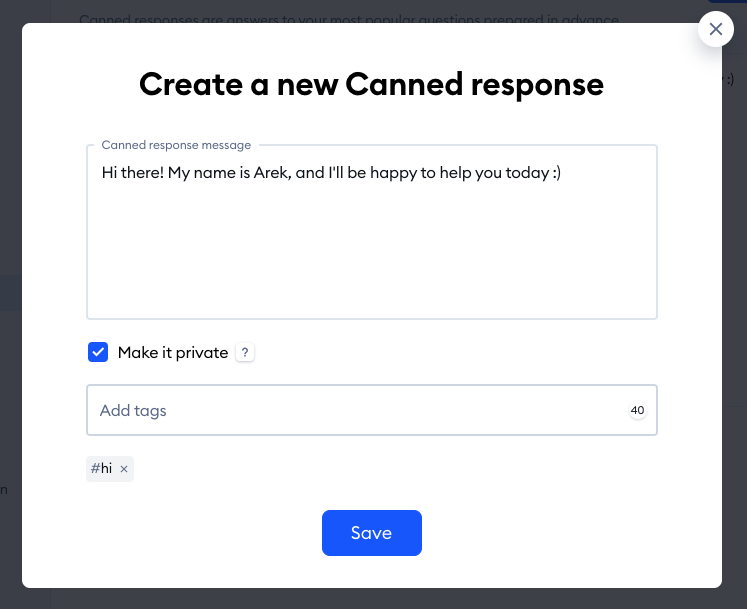Focus the Add tags input field
This screenshot has width=747, height=609.
372,410
